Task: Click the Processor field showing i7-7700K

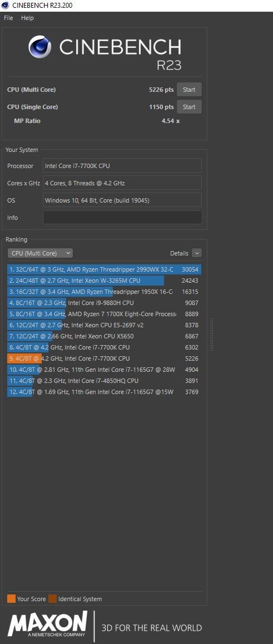Action: coord(122,166)
